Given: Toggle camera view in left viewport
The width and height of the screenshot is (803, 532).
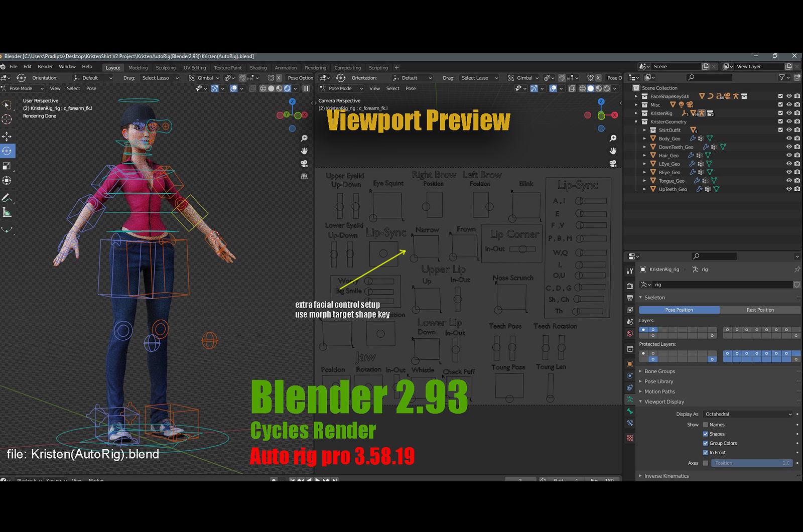Looking at the screenshot, I should (x=304, y=164).
